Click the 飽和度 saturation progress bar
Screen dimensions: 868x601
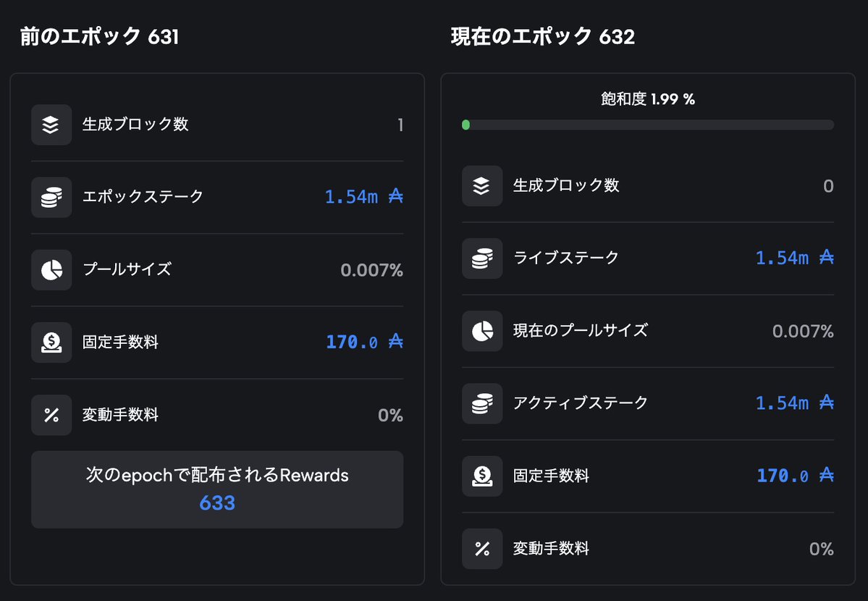click(648, 125)
